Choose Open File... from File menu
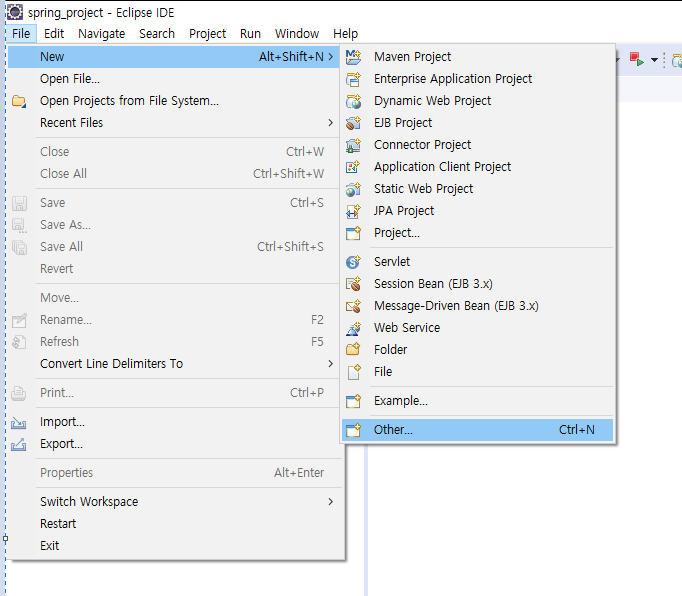 pos(173,79)
